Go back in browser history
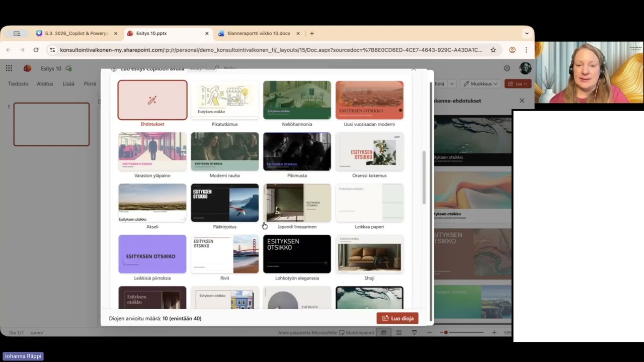The width and height of the screenshot is (644, 362). click(x=9, y=50)
